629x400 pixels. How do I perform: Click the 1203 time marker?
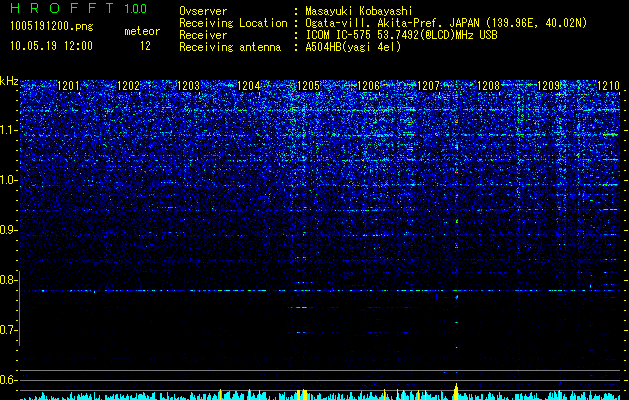point(189,85)
